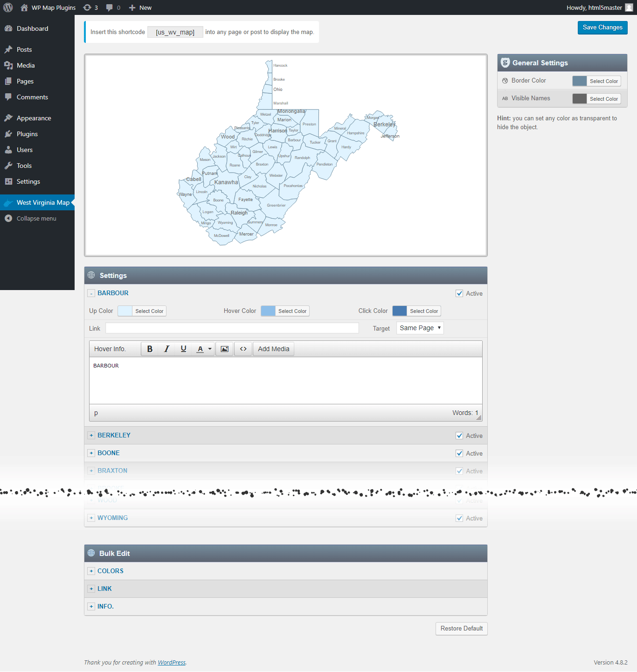Click the Visible Names color swatch

pyautogui.click(x=580, y=99)
